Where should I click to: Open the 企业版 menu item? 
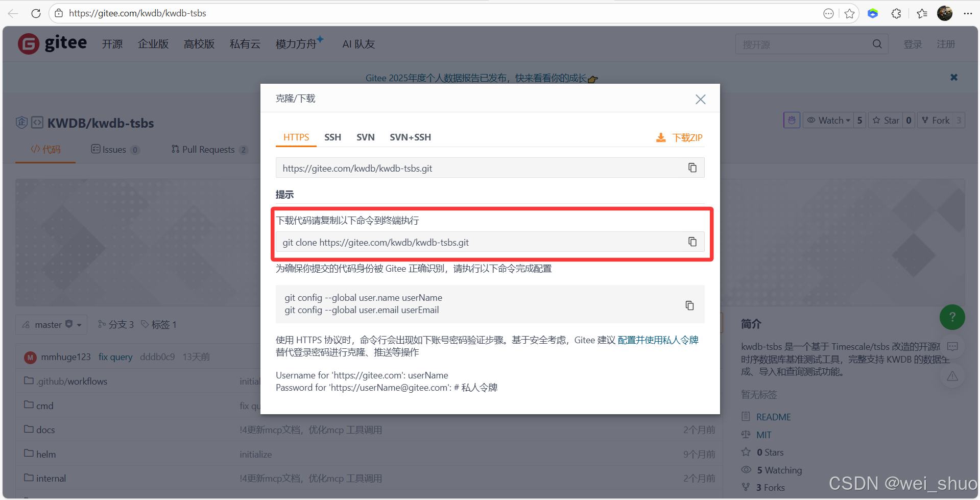(x=153, y=44)
